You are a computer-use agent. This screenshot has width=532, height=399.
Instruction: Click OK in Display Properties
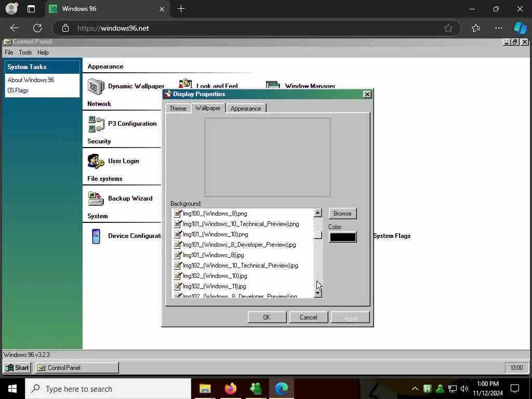pos(267,317)
